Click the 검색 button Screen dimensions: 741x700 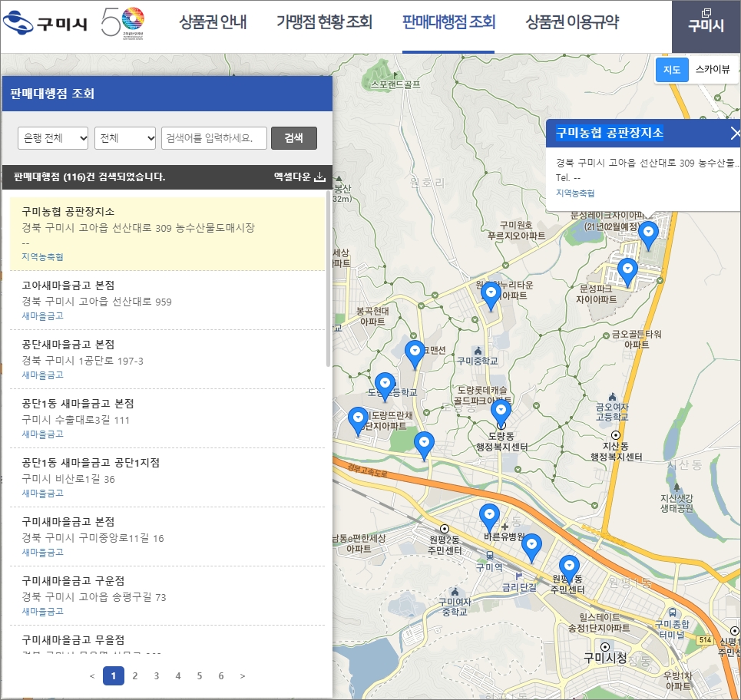pyautogui.click(x=294, y=138)
